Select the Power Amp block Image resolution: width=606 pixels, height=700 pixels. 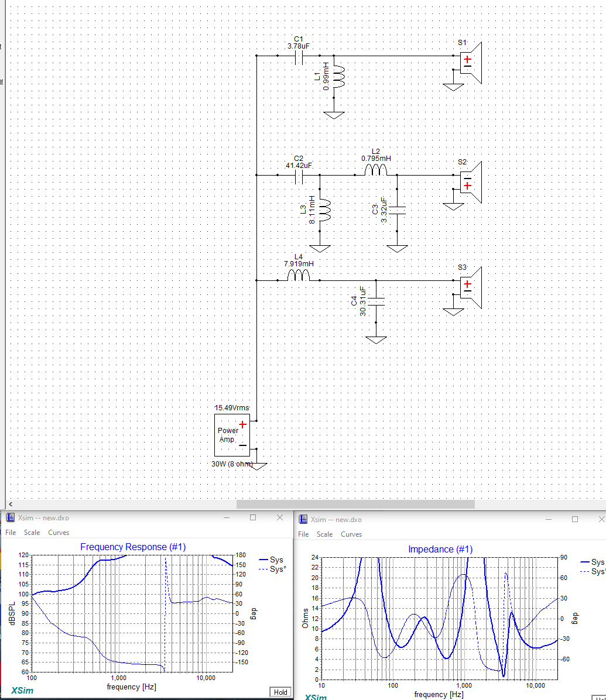[232, 435]
